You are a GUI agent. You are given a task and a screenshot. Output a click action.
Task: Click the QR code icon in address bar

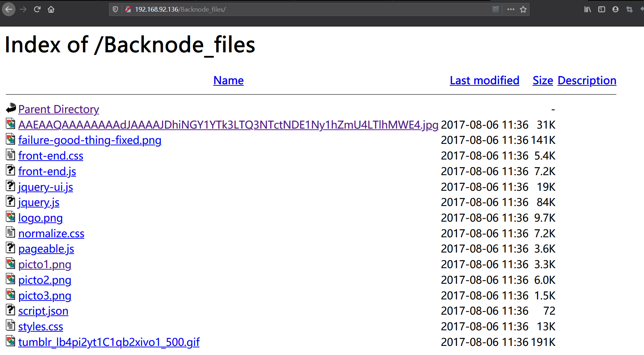[495, 9]
